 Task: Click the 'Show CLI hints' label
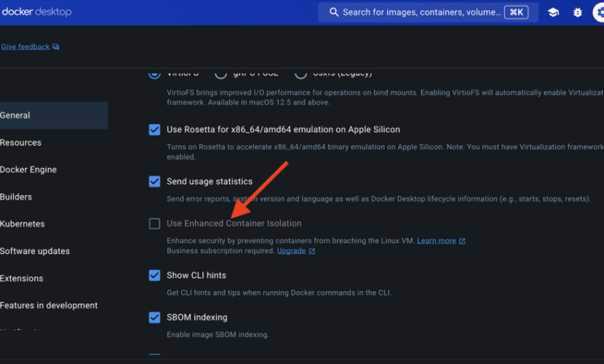point(197,276)
